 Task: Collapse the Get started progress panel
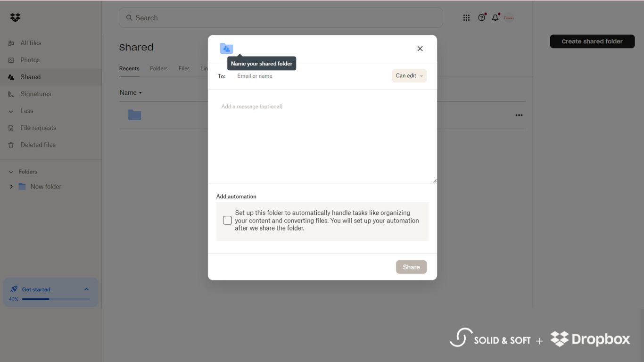pos(86,289)
